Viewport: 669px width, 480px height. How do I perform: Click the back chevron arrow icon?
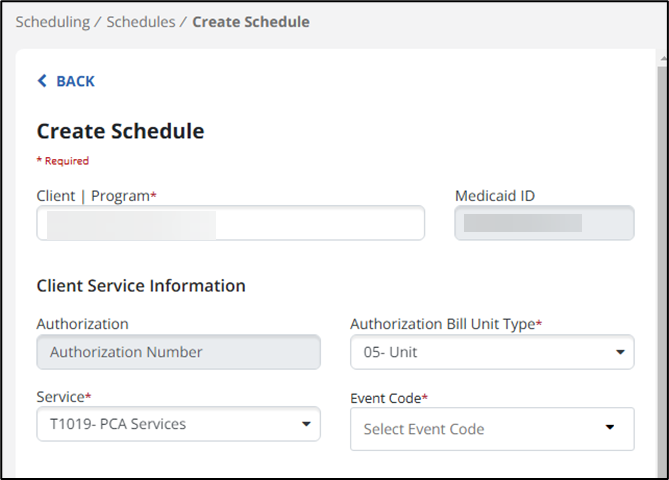(x=42, y=81)
